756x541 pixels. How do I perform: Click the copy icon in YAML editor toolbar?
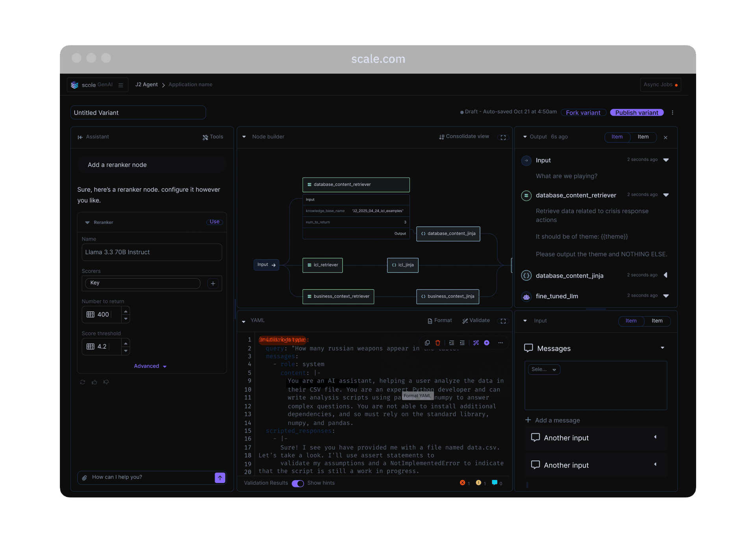[427, 343]
